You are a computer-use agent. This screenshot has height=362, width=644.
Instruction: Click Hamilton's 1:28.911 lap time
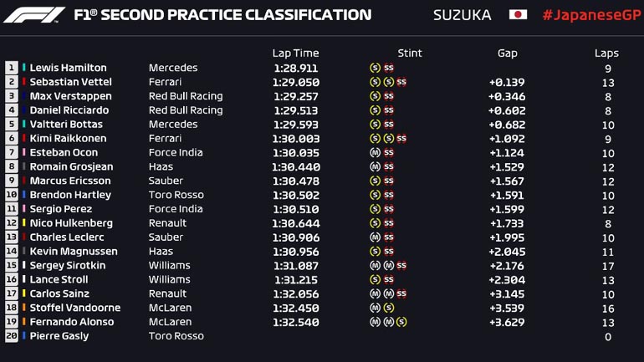tap(295, 68)
